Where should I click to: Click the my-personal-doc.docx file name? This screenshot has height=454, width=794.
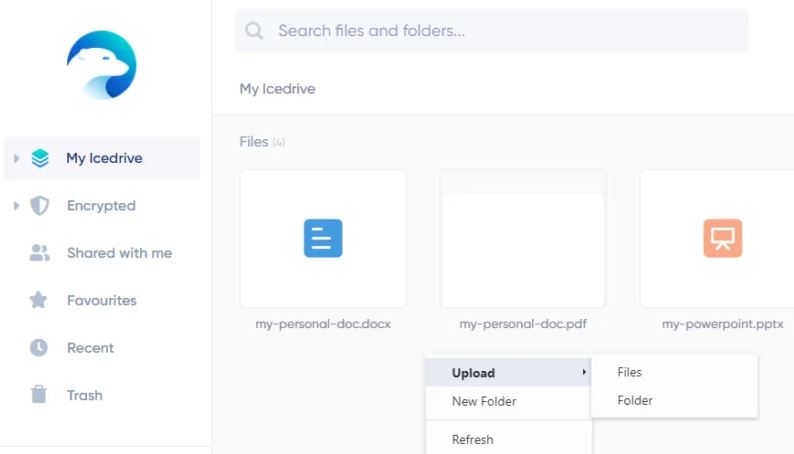323,324
